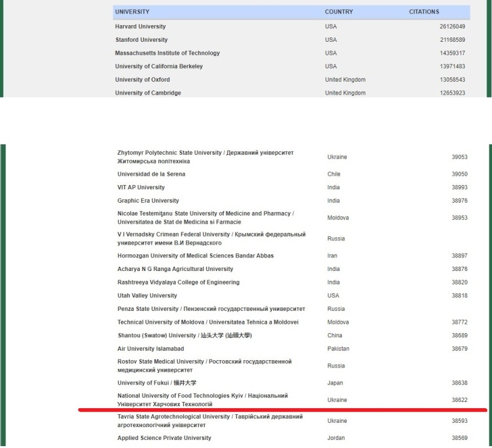Click China country cell
Screen dimensions: 492x448
coord(335,336)
